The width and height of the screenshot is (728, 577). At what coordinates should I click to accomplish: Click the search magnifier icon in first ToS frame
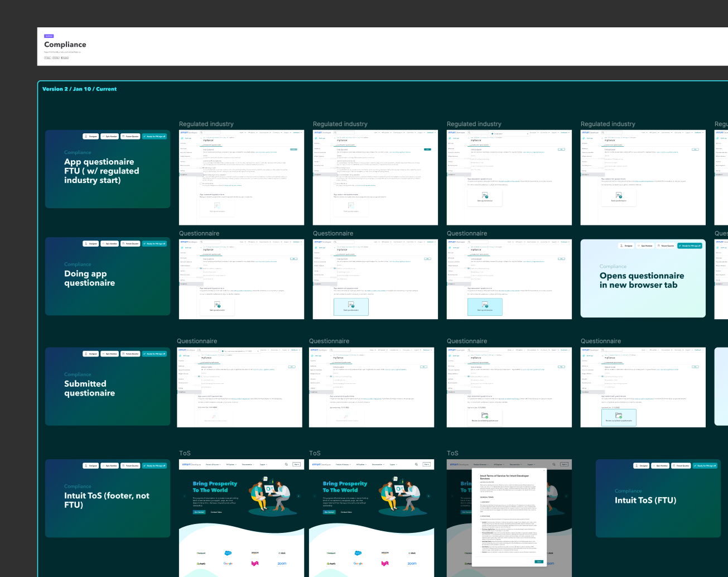pyautogui.click(x=286, y=464)
